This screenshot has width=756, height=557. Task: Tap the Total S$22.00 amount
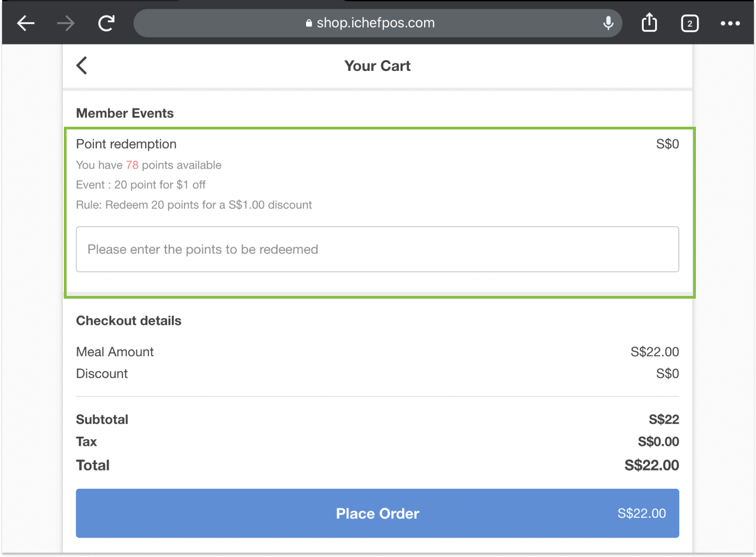coord(651,465)
